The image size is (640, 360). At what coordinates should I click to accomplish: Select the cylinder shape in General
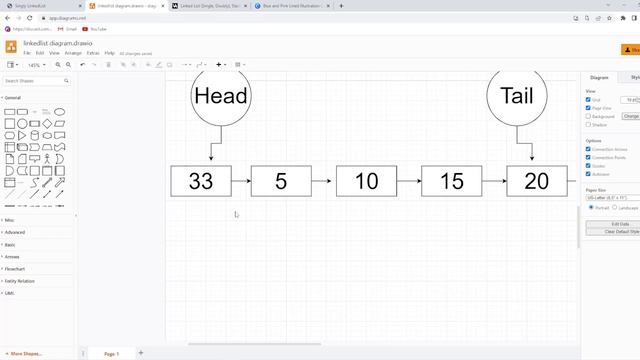pyautogui.click(x=35, y=136)
